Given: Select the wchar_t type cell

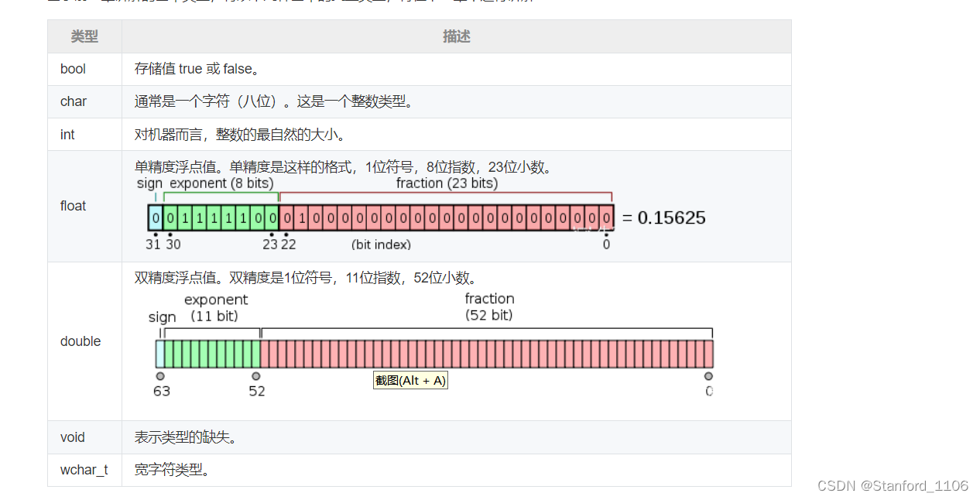Looking at the screenshot, I should [x=84, y=470].
